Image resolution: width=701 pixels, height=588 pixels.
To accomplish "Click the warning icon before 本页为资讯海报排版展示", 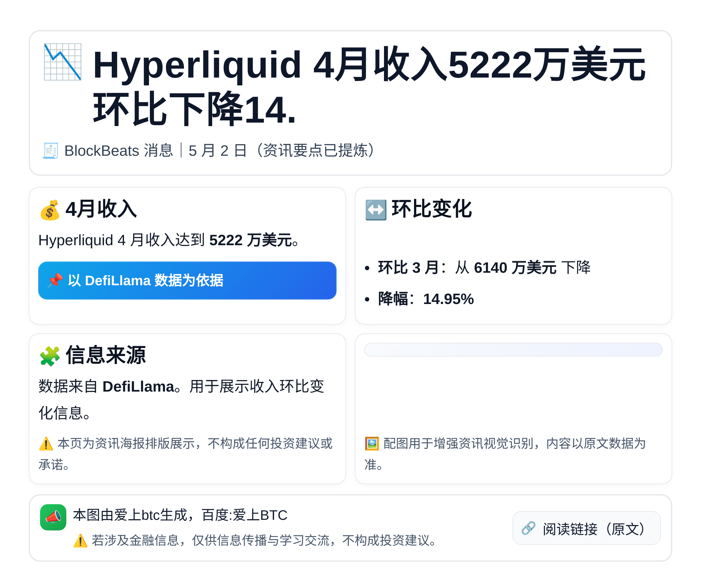I will pyautogui.click(x=46, y=444).
